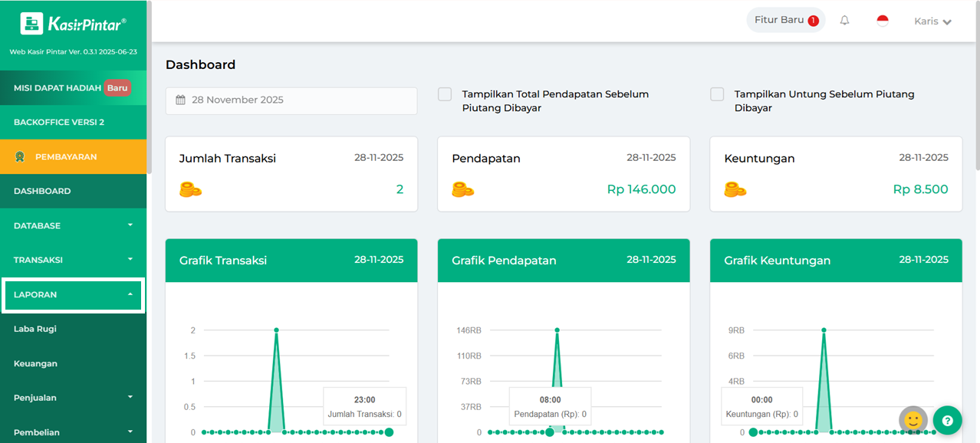This screenshot has height=443, width=980.
Task: Click the 28 November 2025 date field
Action: pyautogui.click(x=291, y=100)
